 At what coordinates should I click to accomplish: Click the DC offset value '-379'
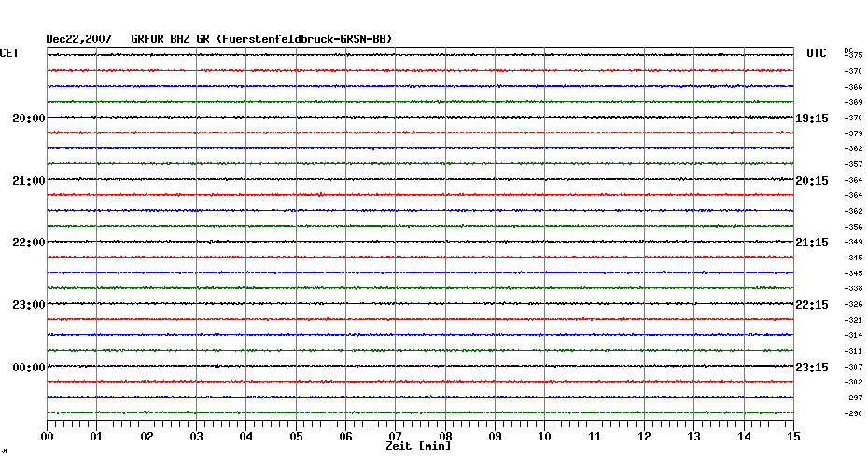(x=854, y=133)
